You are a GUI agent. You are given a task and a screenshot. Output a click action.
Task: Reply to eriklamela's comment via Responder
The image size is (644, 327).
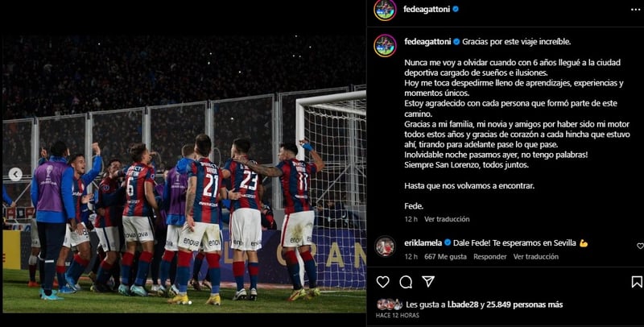point(489,257)
